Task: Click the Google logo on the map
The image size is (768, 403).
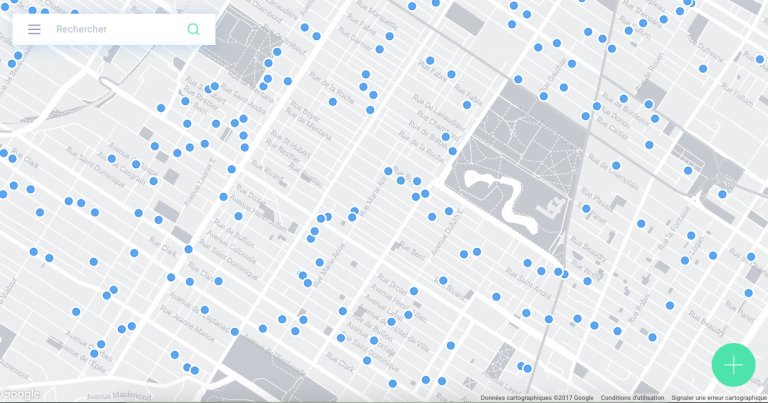Action: click(21, 394)
